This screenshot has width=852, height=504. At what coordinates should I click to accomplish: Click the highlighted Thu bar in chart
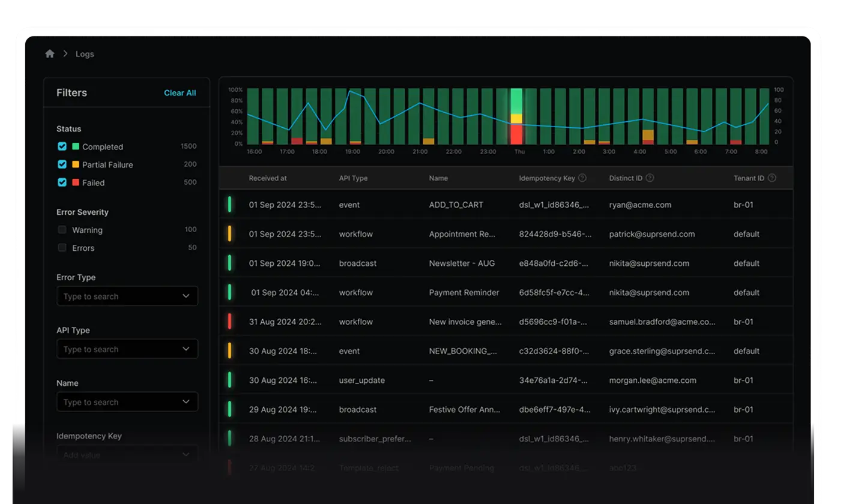[516, 116]
